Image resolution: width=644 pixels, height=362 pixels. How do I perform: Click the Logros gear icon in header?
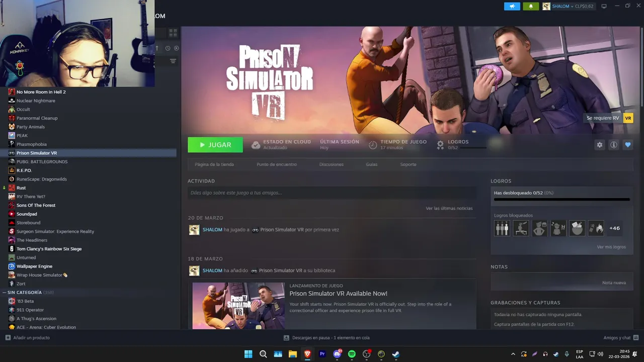(x=440, y=145)
